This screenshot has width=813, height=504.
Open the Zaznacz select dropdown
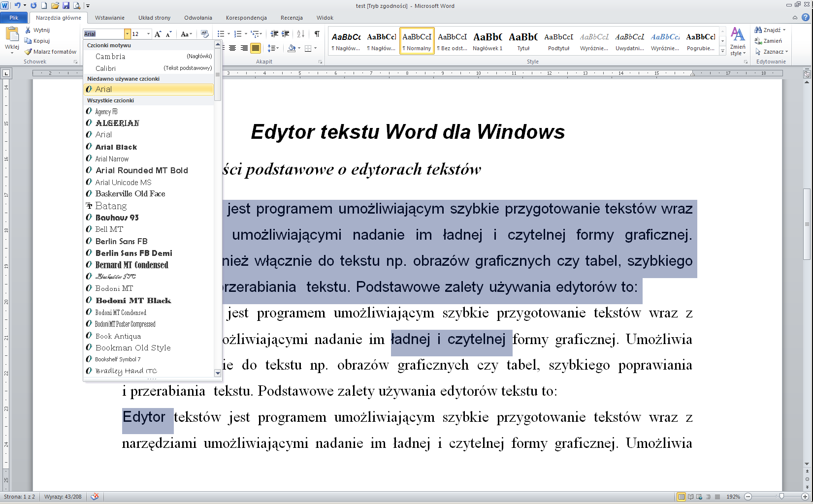point(771,52)
